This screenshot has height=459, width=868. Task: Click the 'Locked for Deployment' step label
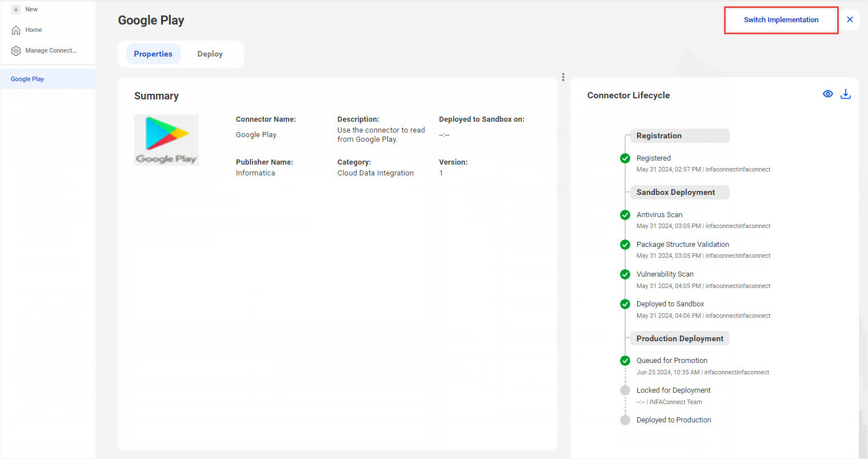674,390
